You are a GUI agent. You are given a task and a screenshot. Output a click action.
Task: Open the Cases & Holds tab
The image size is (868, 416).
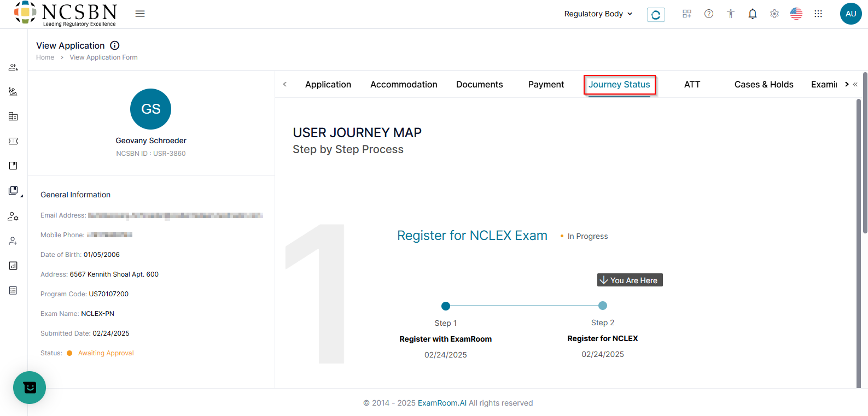point(764,84)
